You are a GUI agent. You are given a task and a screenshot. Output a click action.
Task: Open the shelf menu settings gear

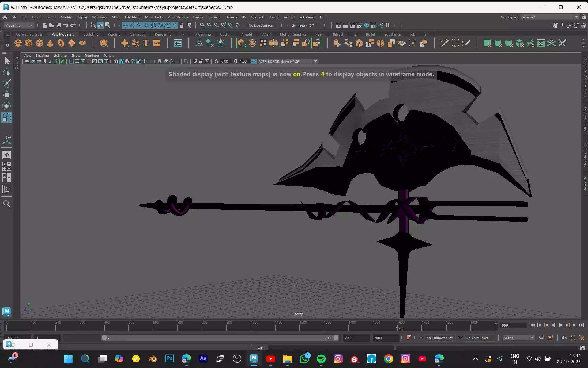tap(7, 45)
